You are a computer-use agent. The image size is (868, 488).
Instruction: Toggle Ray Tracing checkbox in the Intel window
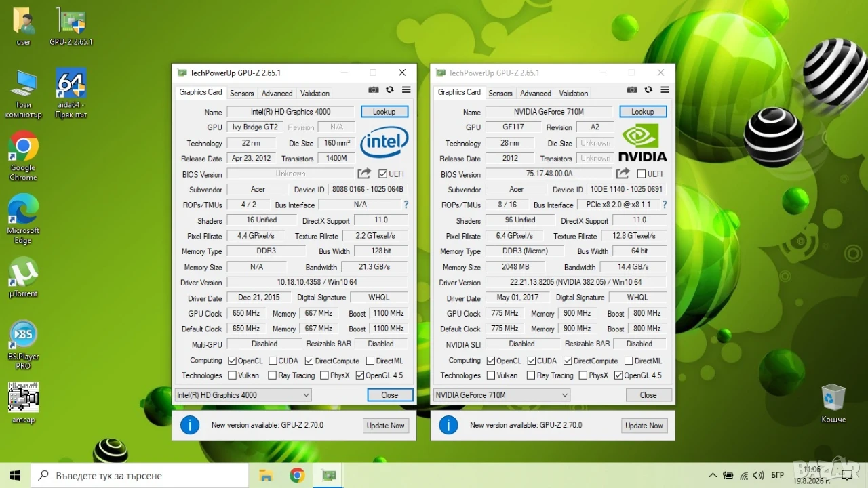[273, 375]
